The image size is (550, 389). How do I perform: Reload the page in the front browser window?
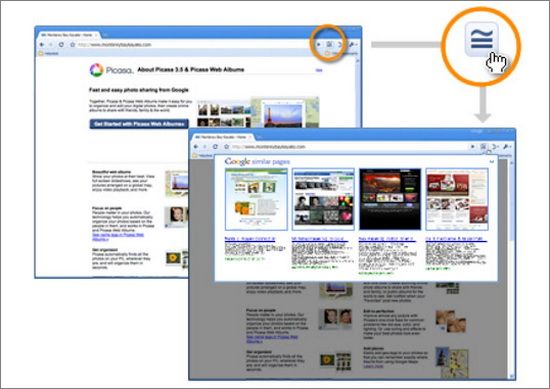pyautogui.click(x=215, y=146)
